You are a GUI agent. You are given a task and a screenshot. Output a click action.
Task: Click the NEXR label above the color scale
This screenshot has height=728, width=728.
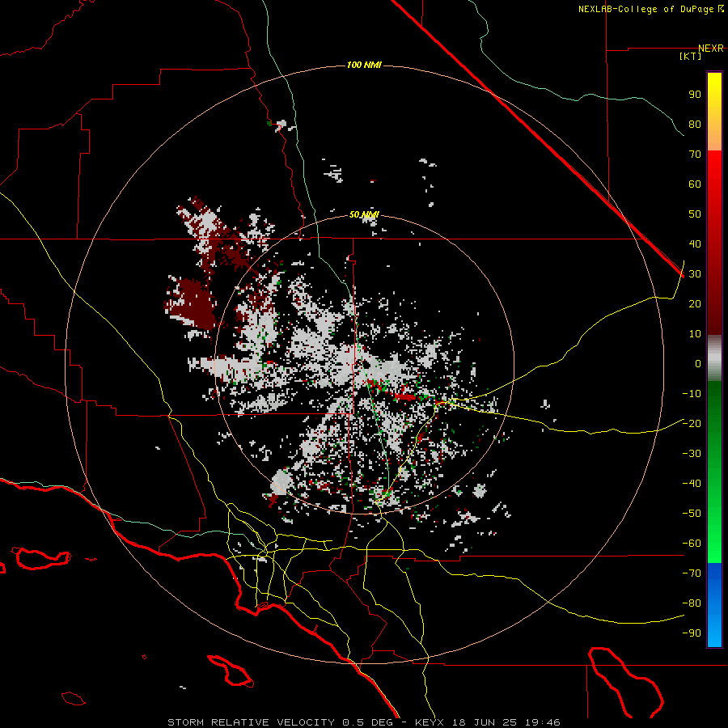pyautogui.click(x=711, y=49)
